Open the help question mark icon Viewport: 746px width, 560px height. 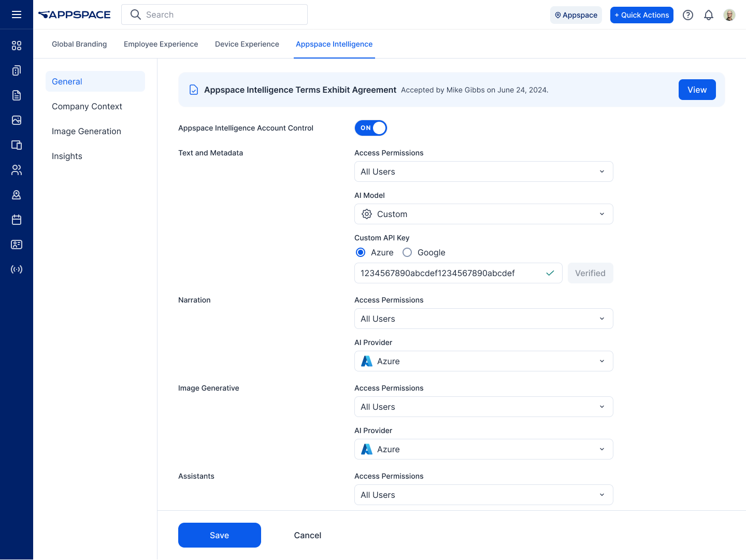pyautogui.click(x=688, y=15)
